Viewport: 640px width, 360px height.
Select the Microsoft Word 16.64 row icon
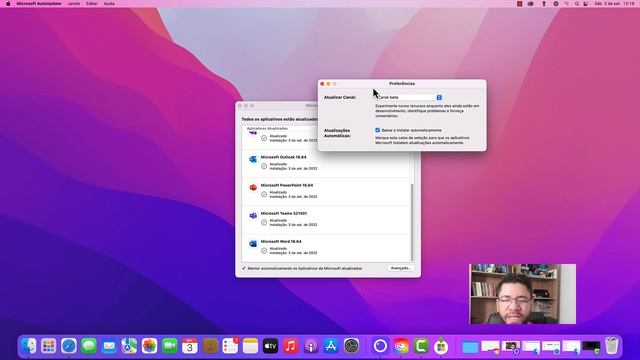tap(253, 244)
